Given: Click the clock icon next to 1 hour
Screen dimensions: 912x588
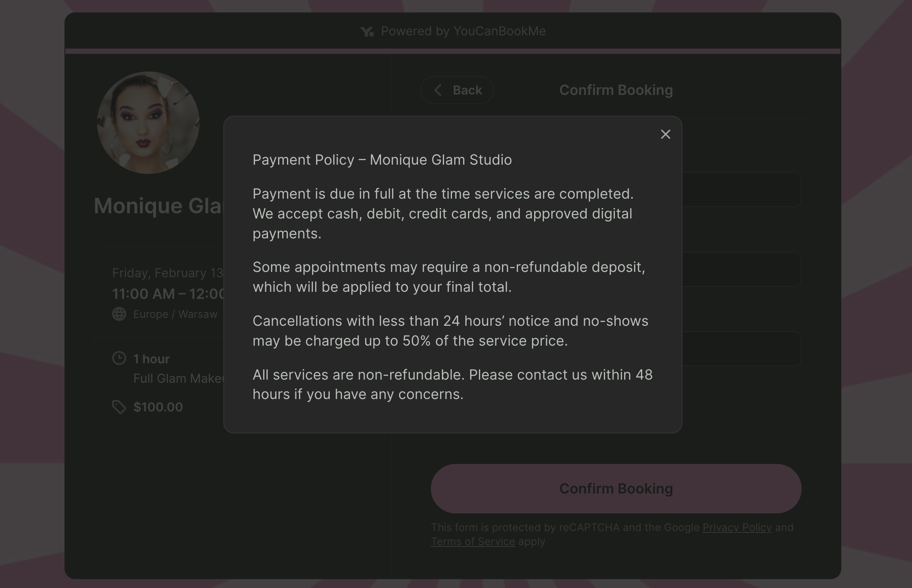Looking at the screenshot, I should pos(118,358).
